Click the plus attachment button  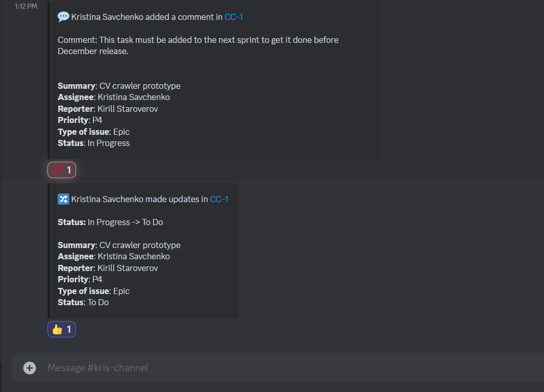coord(30,367)
